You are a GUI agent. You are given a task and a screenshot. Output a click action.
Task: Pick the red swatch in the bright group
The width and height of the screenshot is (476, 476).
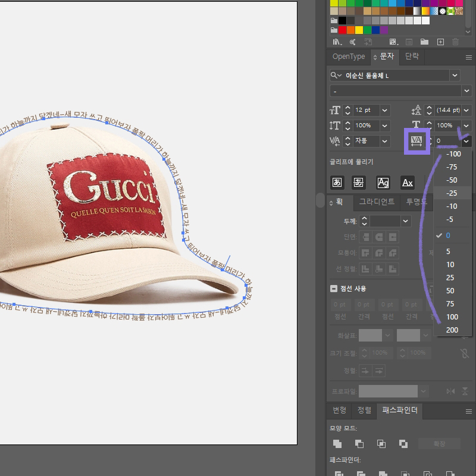pyautogui.click(x=343, y=30)
